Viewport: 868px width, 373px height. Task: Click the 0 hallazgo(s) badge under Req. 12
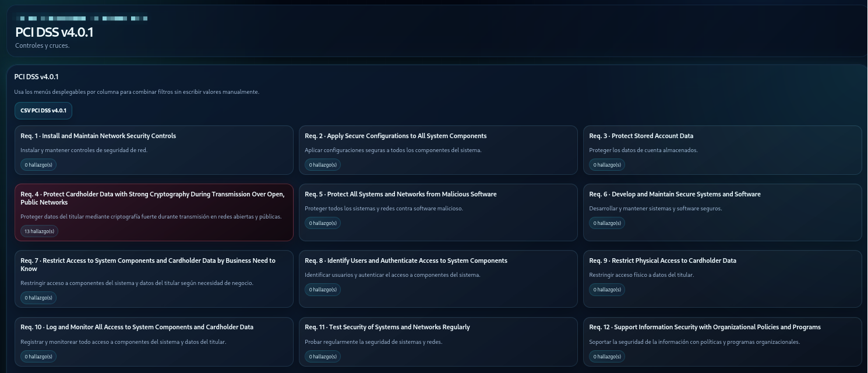tap(607, 356)
